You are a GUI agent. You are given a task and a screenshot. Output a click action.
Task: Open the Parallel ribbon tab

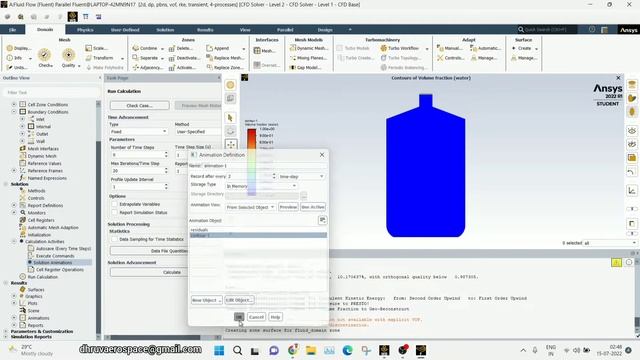(285, 30)
